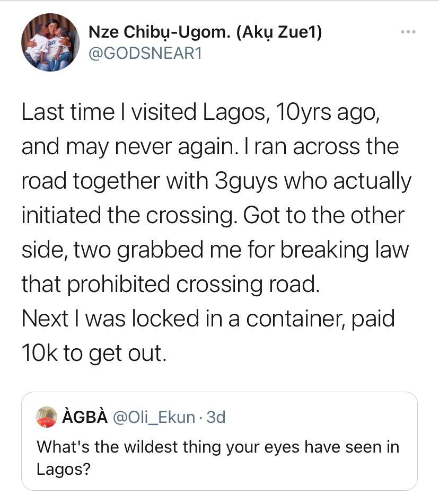Click Nze Chibụ-Ugom's profile avatar

click(47, 42)
